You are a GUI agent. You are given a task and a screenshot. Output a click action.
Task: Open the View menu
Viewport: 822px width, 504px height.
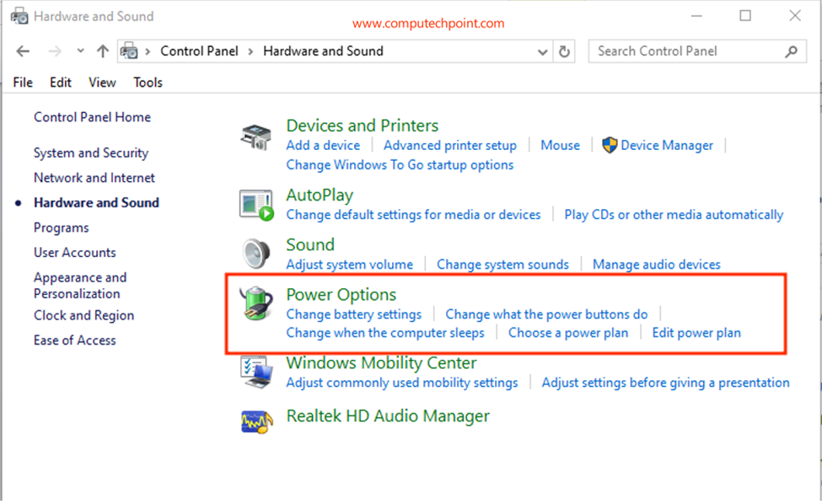[x=102, y=83]
